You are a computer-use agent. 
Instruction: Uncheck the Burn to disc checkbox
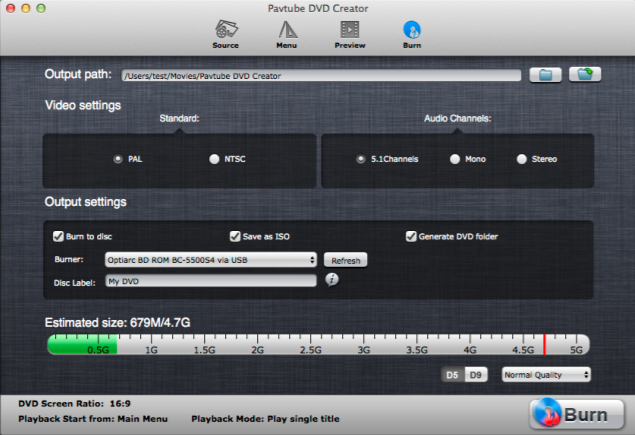(x=58, y=236)
